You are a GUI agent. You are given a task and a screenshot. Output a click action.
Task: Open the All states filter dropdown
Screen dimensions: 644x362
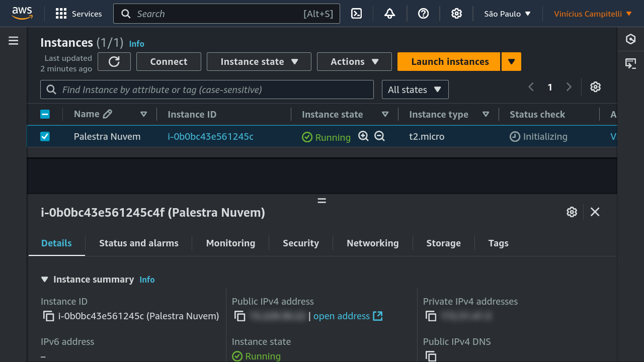(x=415, y=89)
